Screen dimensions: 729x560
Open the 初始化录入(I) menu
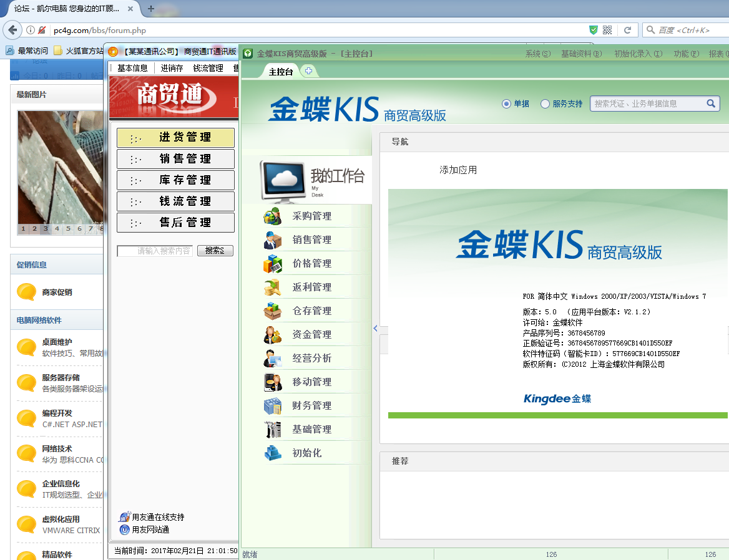point(638,54)
